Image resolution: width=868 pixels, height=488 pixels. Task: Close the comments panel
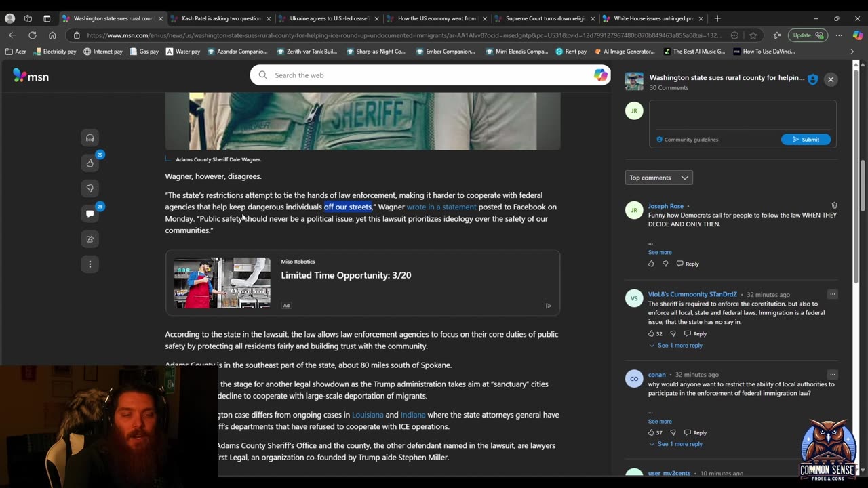830,79
